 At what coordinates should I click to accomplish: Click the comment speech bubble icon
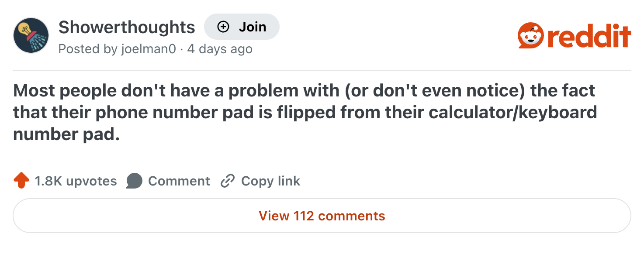(x=134, y=181)
